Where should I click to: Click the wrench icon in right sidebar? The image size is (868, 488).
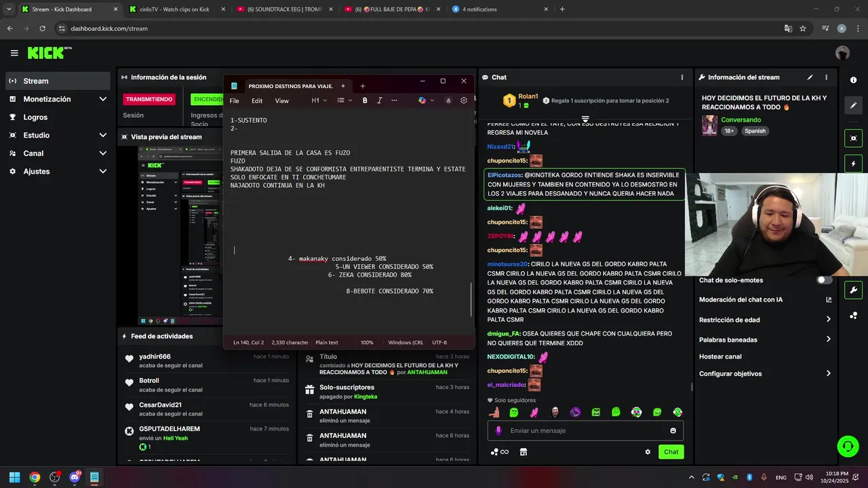click(853, 290)
